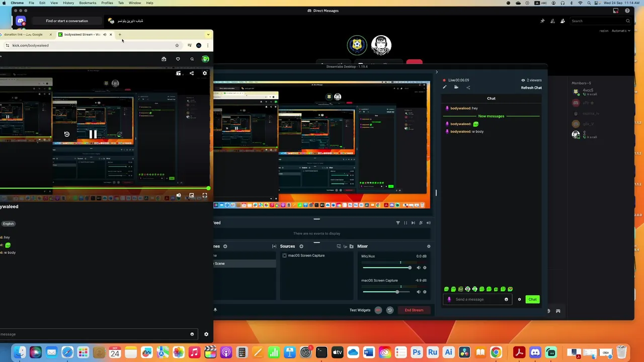Image resolution: width=644 pixels, height=362 pixels.
Task: Open Kick player settings gear
Action: coord(205,73)
